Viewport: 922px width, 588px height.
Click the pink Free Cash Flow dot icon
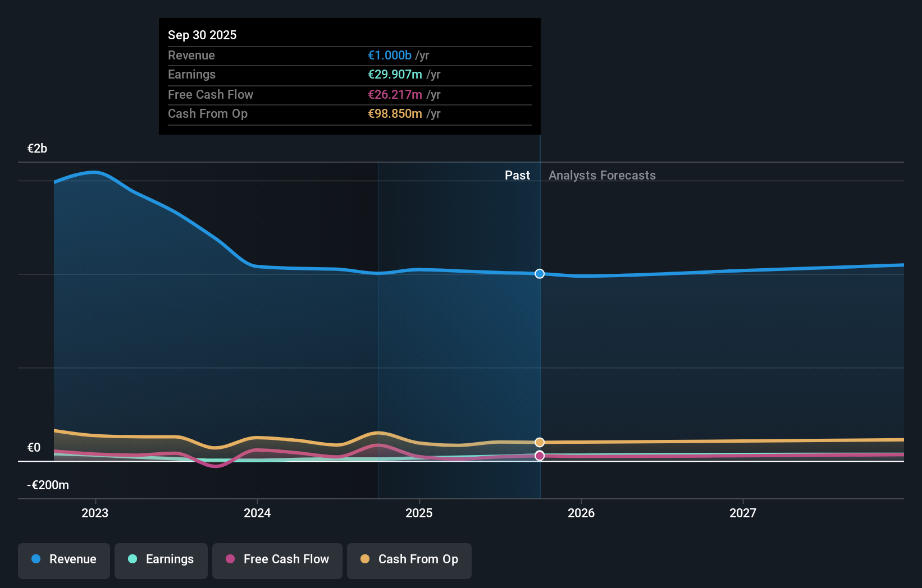tap(229, 559)
